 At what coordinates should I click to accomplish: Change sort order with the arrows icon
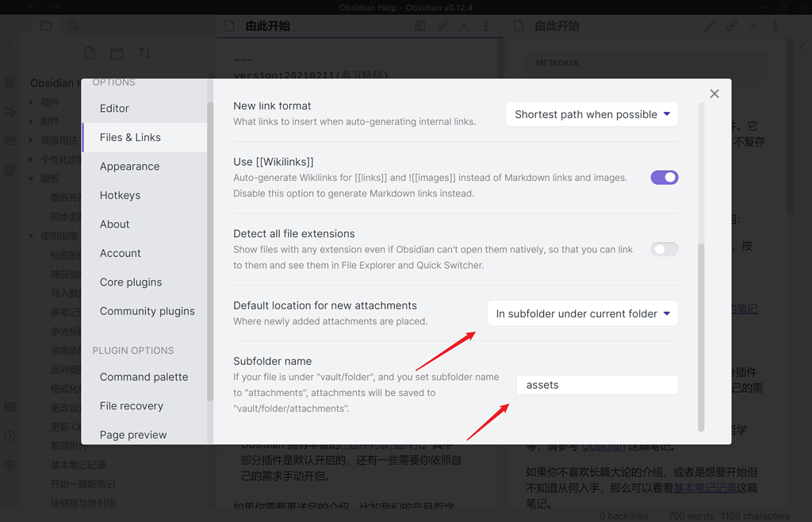[x=143, y=52]
